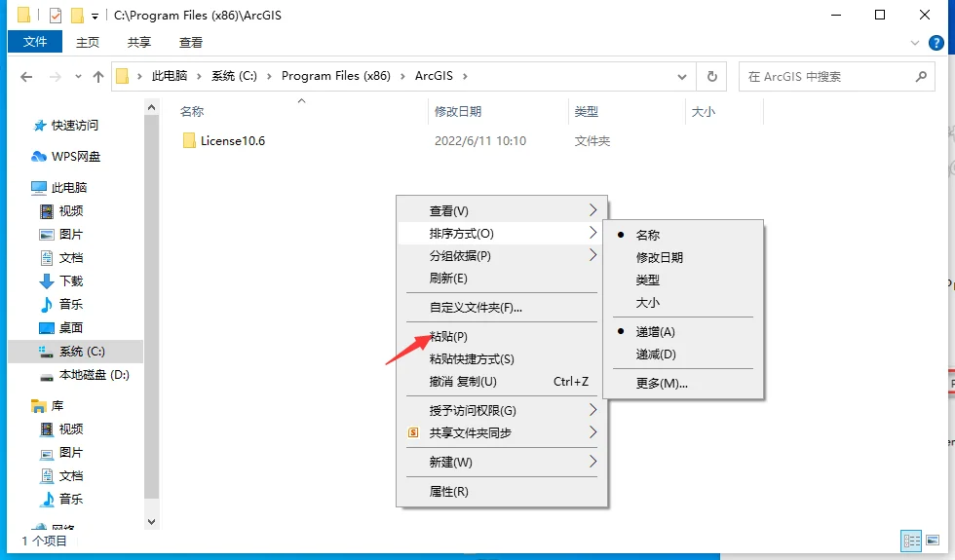
Task: Click the search magnifier icon
Action: click(x=921, y=77)
